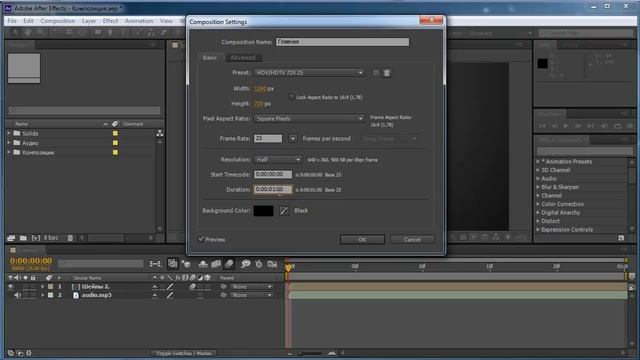The height and width of the screenshot is (360, 640).
Task: Create new folder in Project panel
Action: [23, 238]
